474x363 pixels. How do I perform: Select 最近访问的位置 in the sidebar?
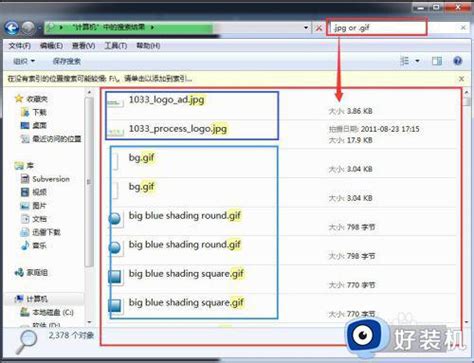(x=57, y=139)
